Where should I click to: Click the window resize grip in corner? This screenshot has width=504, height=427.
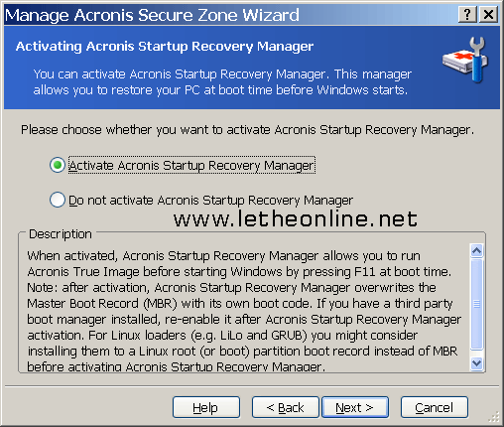click(x=494, y=417)
